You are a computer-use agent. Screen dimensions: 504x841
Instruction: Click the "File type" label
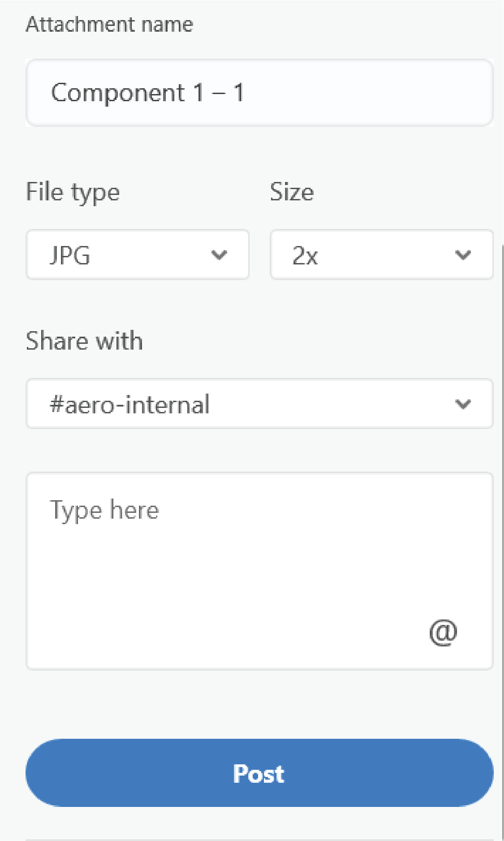(x=73, y=192)
